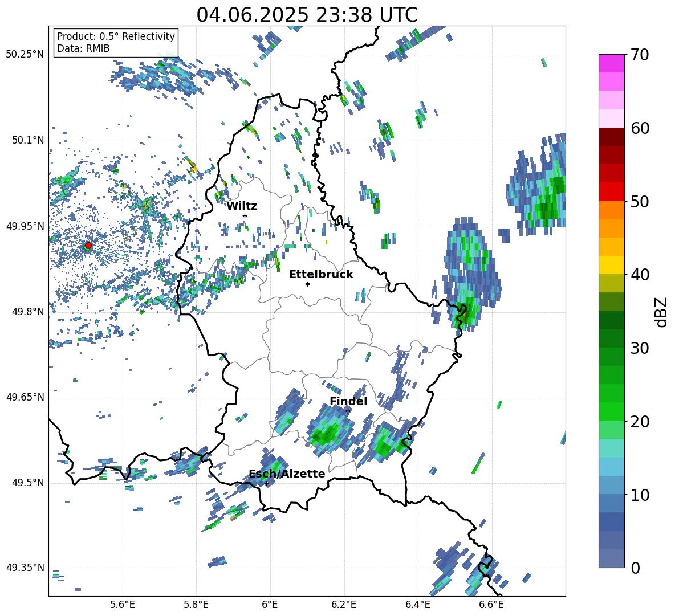Viewport: 675px width, 616px height.
Task: Click the magenta top segment of colorbar
Action: pos(611,63)
